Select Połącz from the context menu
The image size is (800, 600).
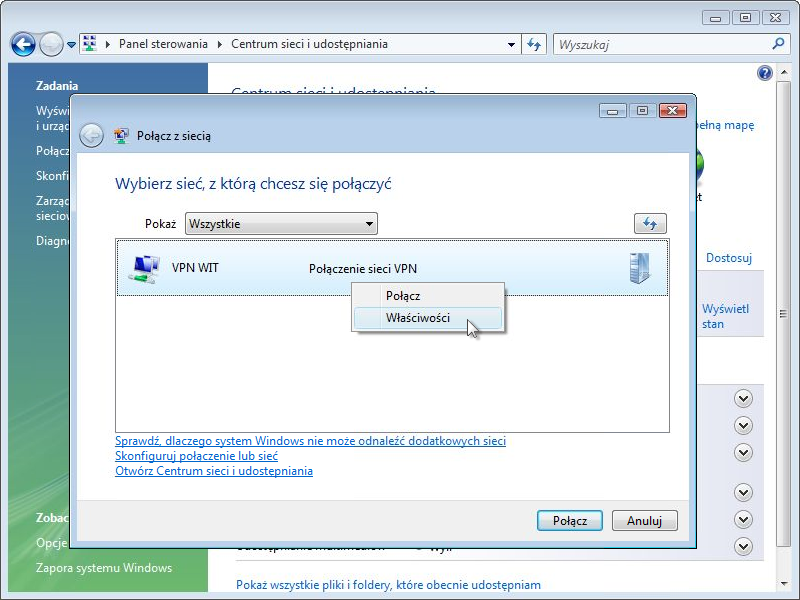(403, 296)
